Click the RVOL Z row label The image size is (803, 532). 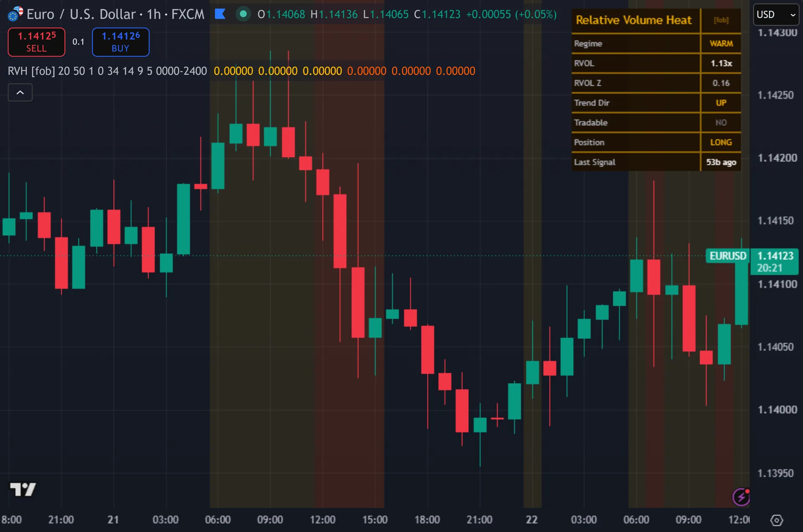pyautogui.click(x=588, y=83)
